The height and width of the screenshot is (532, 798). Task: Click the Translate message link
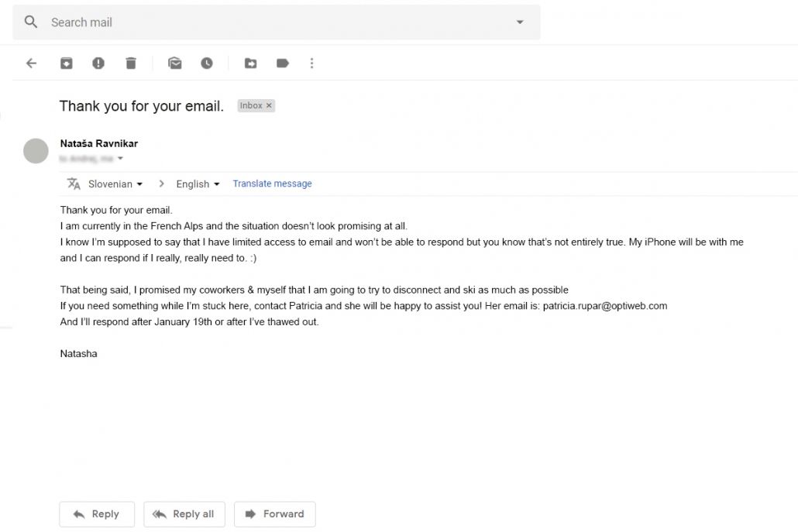[x=272, y=184]
